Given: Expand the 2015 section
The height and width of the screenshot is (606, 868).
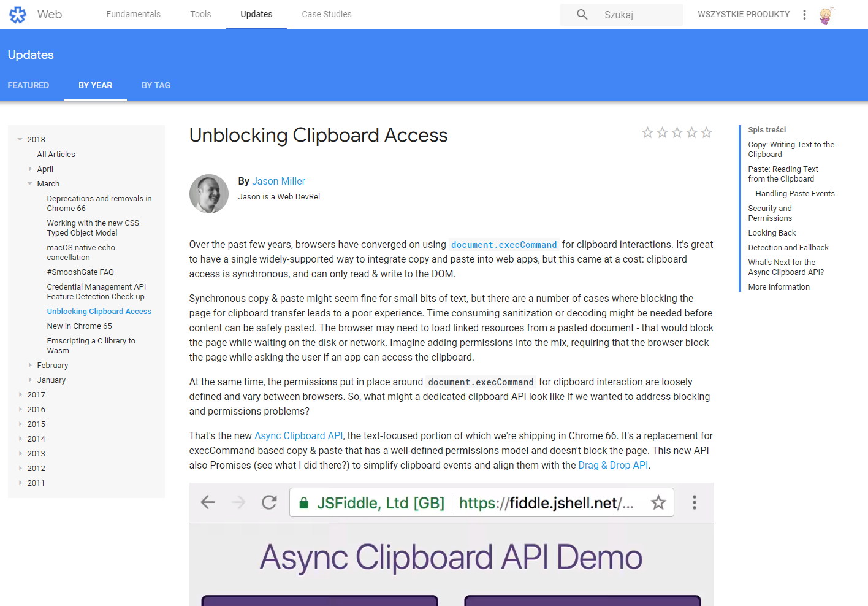Looking at the screenshot, I should (x=20, y=424).
